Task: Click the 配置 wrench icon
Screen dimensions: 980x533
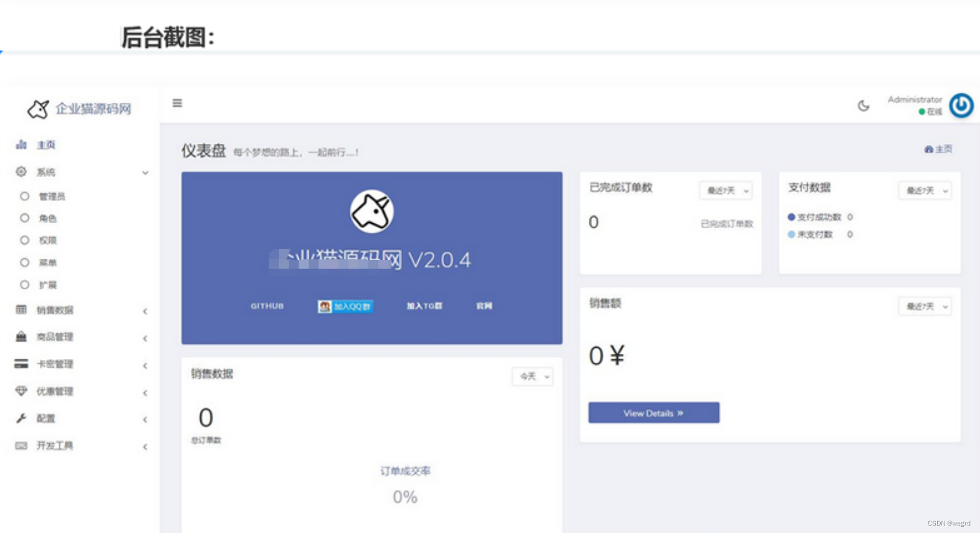Action: click(21, 418)
